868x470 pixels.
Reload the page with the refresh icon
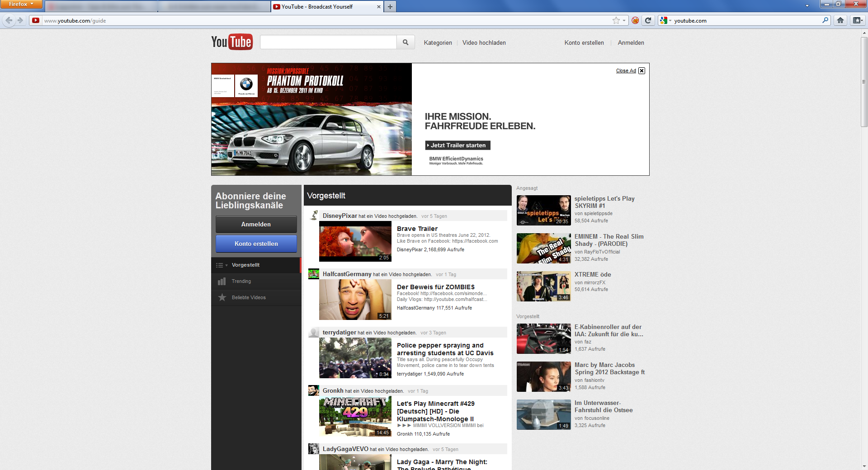click(x=648, y=20)
